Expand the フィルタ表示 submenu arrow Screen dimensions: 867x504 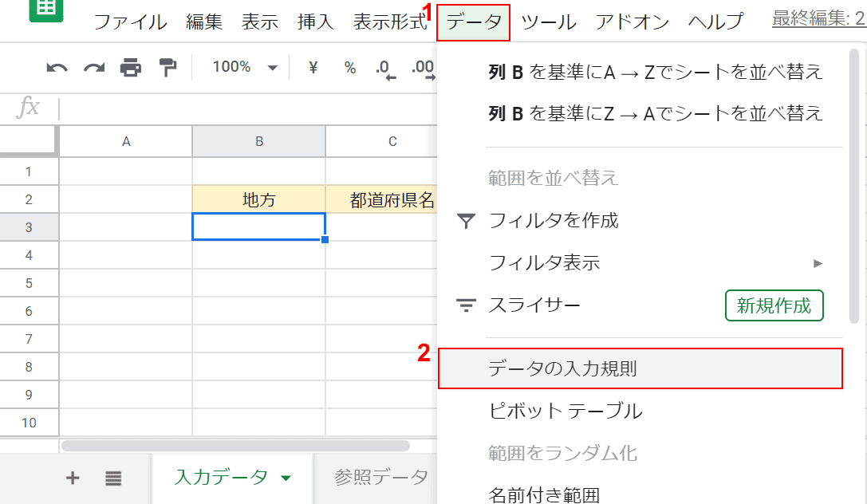(818, 263)
